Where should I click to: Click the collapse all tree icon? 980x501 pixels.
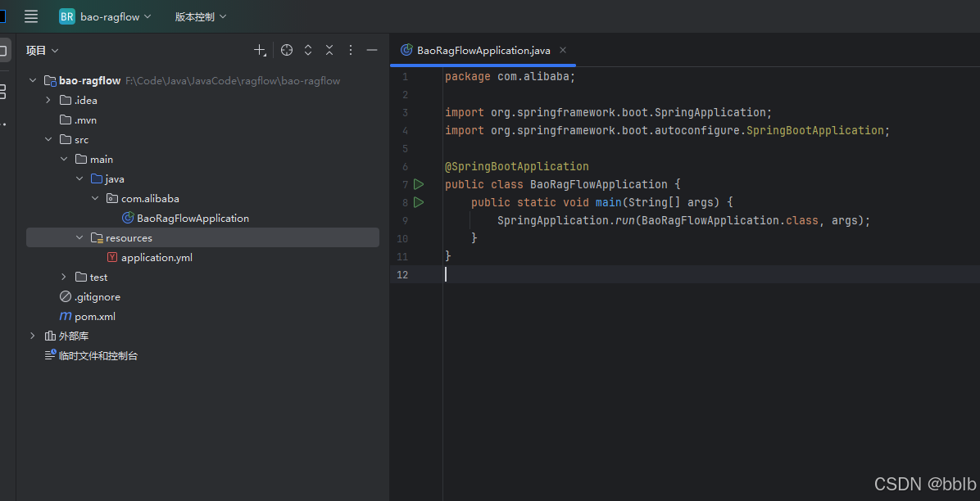(x=329, y=51)
